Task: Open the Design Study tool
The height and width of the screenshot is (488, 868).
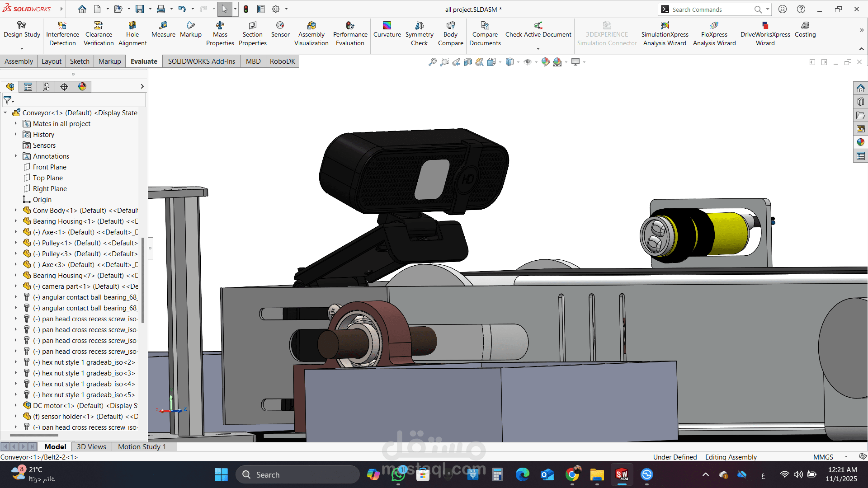Action: [22, 30]
